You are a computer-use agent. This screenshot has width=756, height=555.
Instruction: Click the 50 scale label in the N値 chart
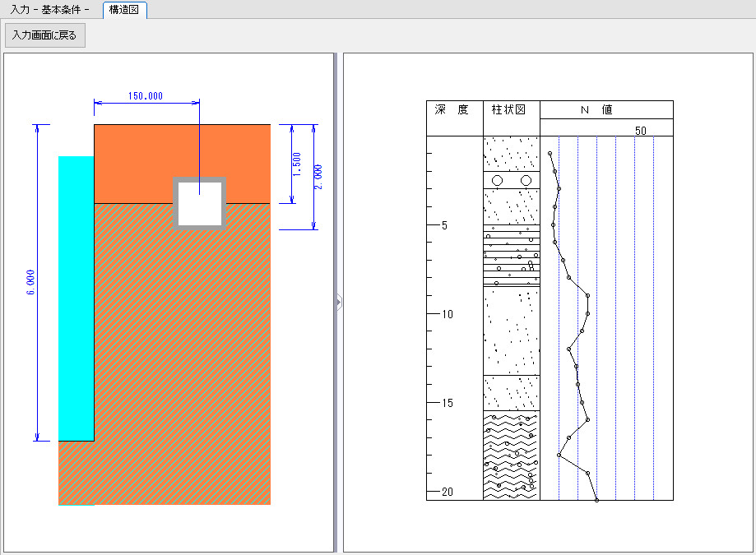point(640,131)
